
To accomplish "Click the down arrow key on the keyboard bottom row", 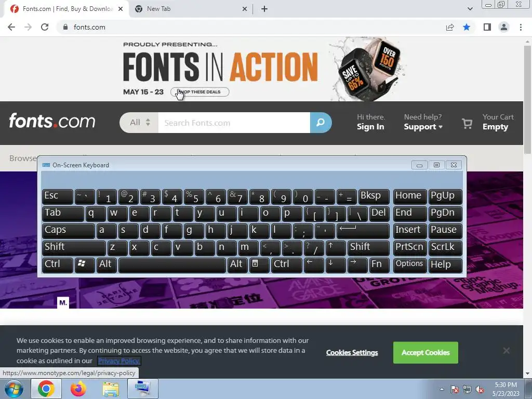I will point(336,265).
